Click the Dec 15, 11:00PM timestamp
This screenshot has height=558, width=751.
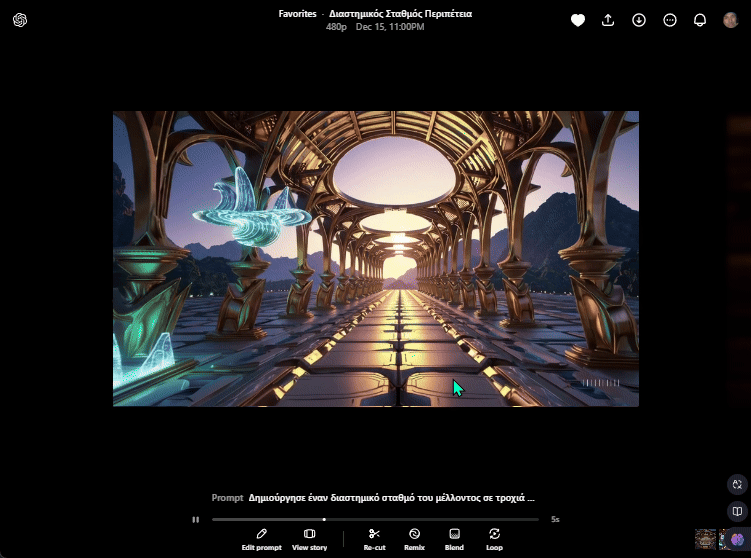(390, 27)
